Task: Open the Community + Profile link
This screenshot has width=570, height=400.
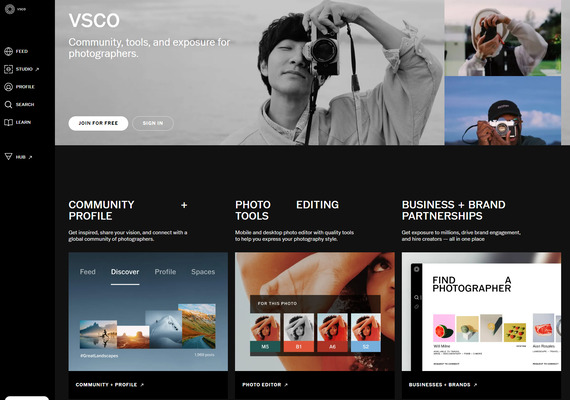Action: point(110,385)
